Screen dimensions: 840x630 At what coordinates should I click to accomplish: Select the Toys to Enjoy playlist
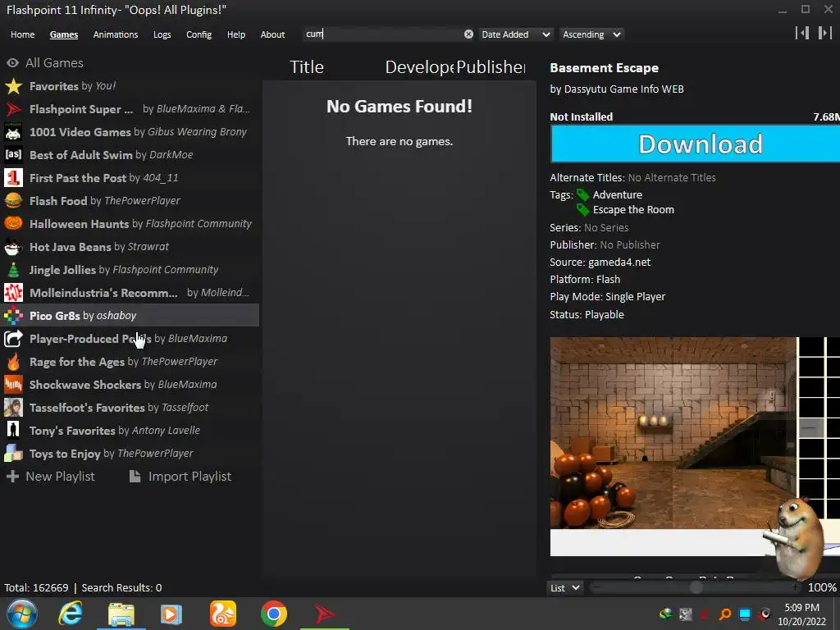coord(130,453)
